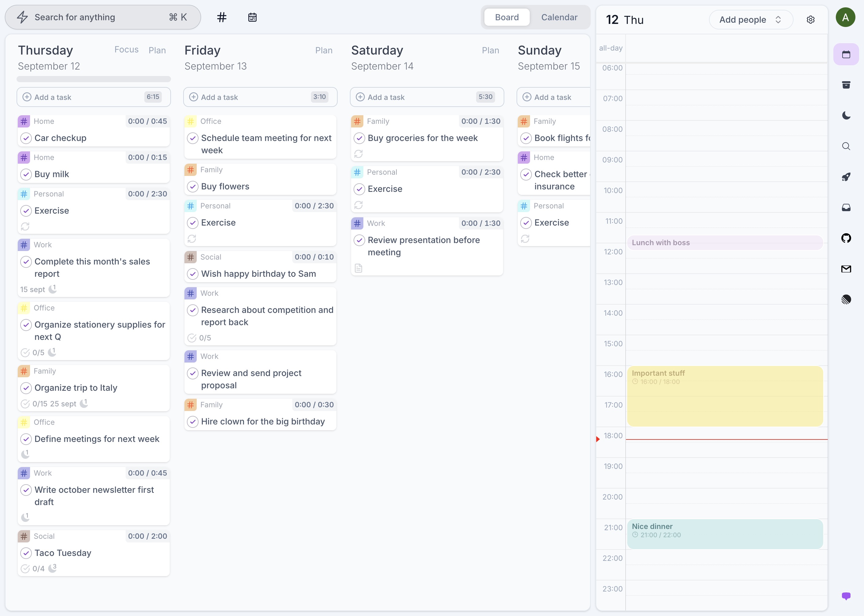The height and width of the screenshot is (616, 864).
Task: Expand subtasks 0/4 on Taco Tuesday
Action: click(x=32, y=568)
